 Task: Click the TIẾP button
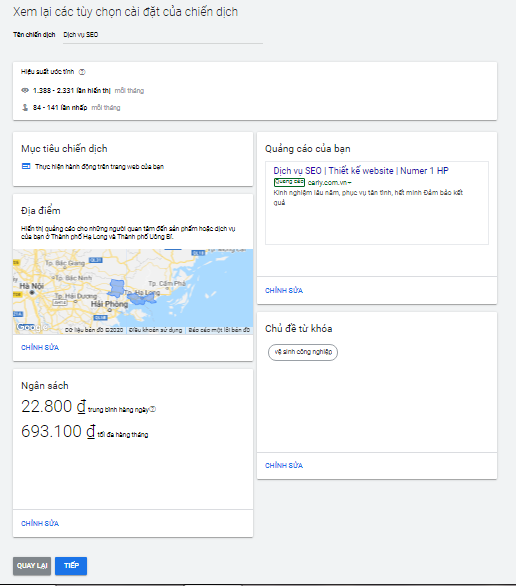pos(71,566)
